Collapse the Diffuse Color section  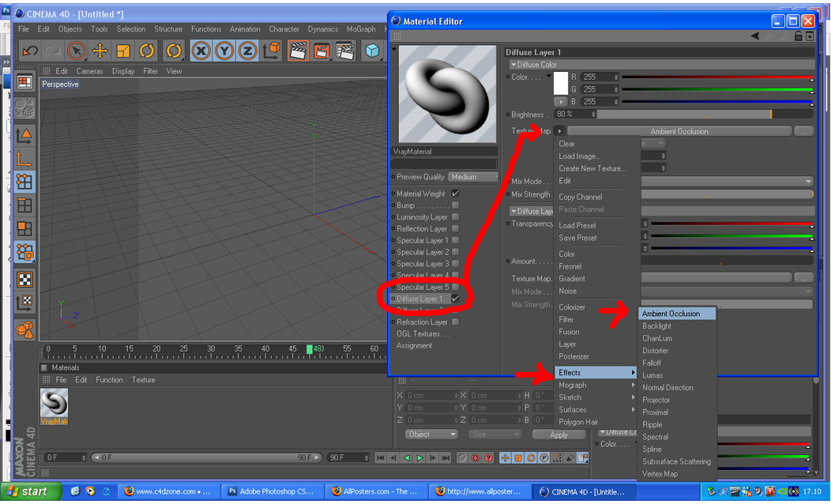(513, 64)
